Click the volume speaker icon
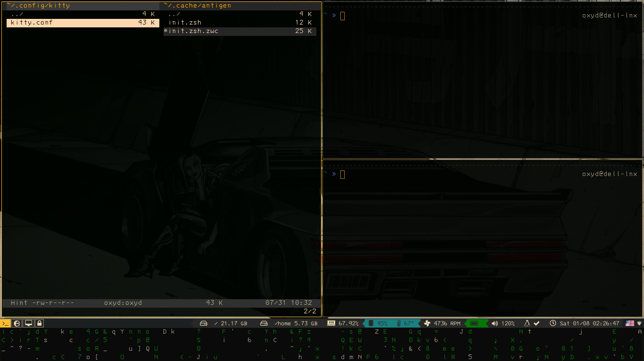This screenshot has height=361, width=644. [495, 323]
